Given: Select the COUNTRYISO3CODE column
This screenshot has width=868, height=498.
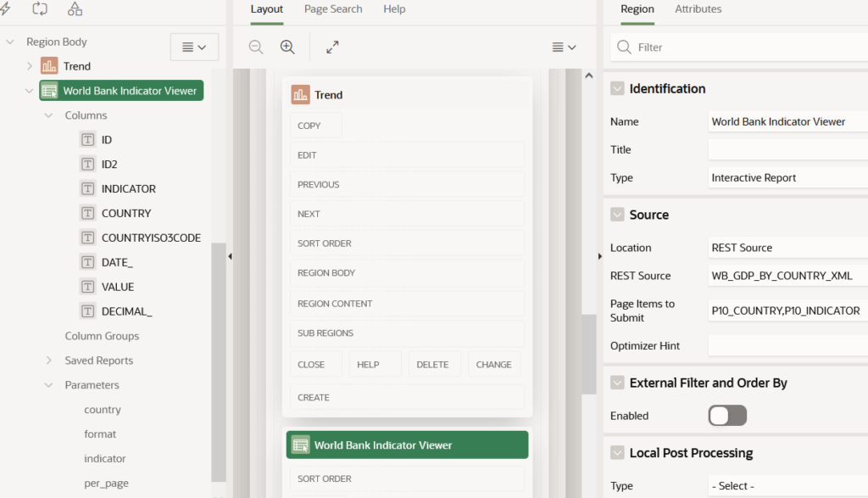Looking at the screenshot, I should [151, 238].
